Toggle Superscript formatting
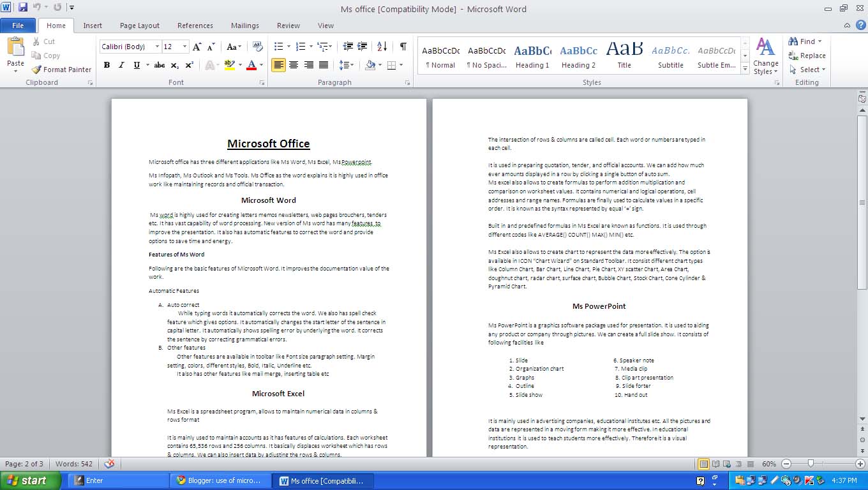This screenshot has width=868, height=490. [x=189, y=65]
